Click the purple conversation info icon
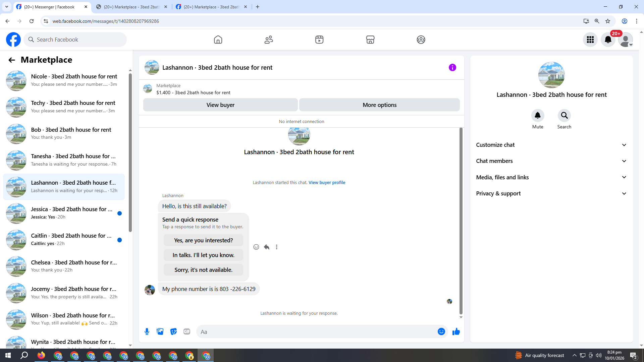This screenshot has height=362, width=644. [x=452, y=67]
